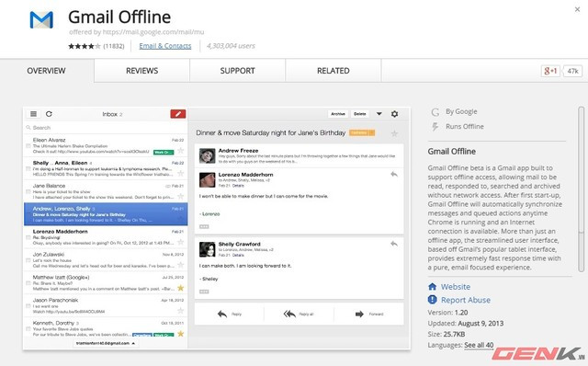Open the settings gear in the mail preview
Viewport: 588px width, 366px height.
click(394, 114)
